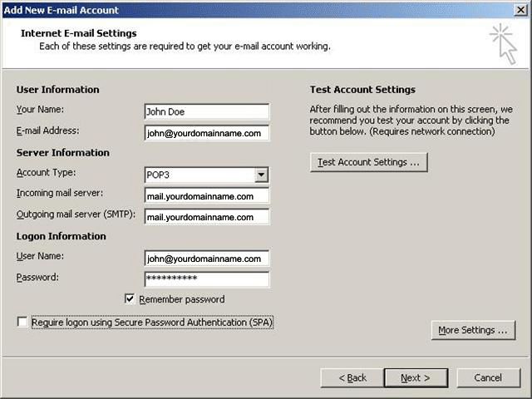Click the Outgoing mail server (SMTP) field
This screenshot has height=399, width=532.
click(x=206, y=217)
